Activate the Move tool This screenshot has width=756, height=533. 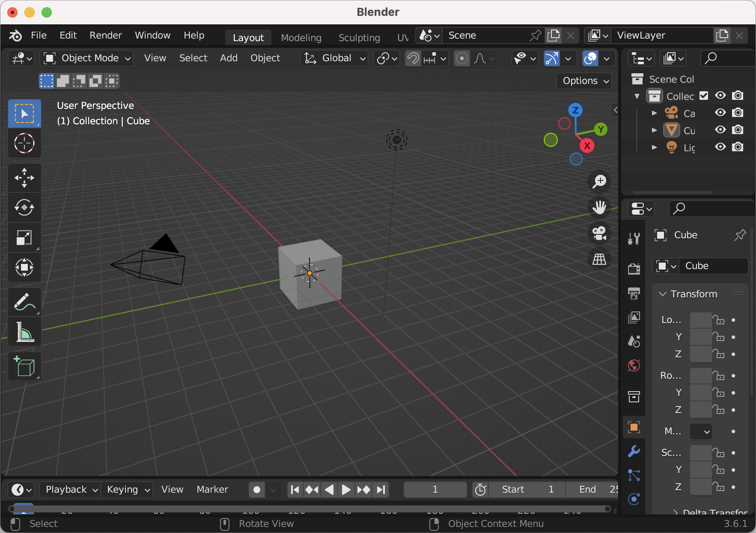[x=24, y=178]
